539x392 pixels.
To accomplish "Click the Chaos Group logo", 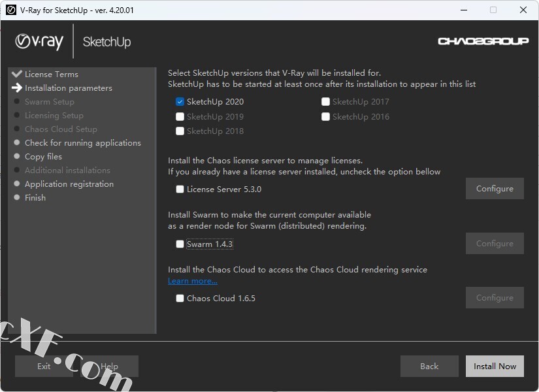I will 483,42.
